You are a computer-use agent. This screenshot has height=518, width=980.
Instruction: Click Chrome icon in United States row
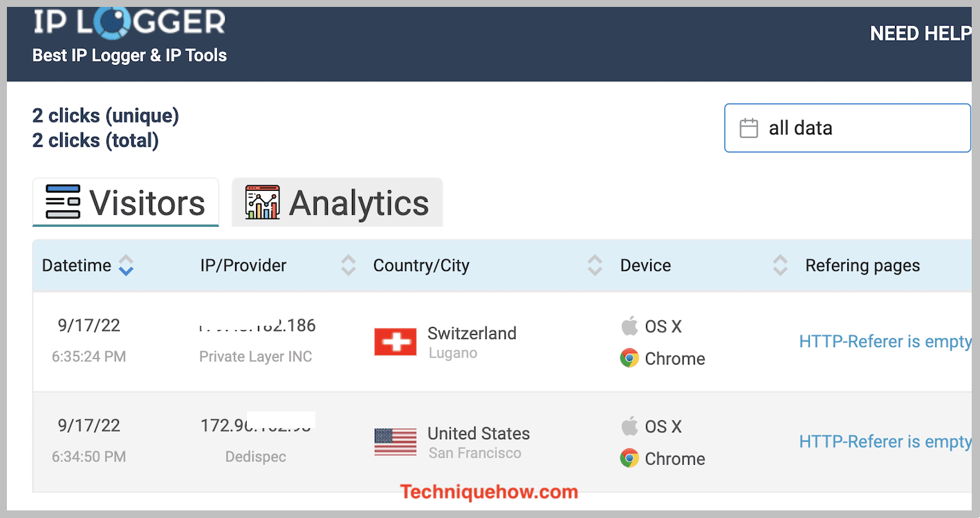tap(629, 459)
